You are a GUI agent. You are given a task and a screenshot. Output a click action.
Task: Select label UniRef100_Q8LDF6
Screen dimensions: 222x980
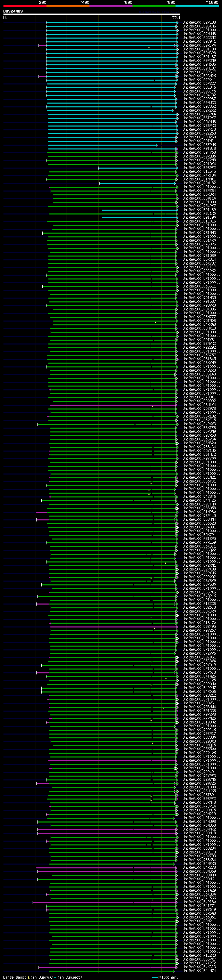(x=199, y=88)
